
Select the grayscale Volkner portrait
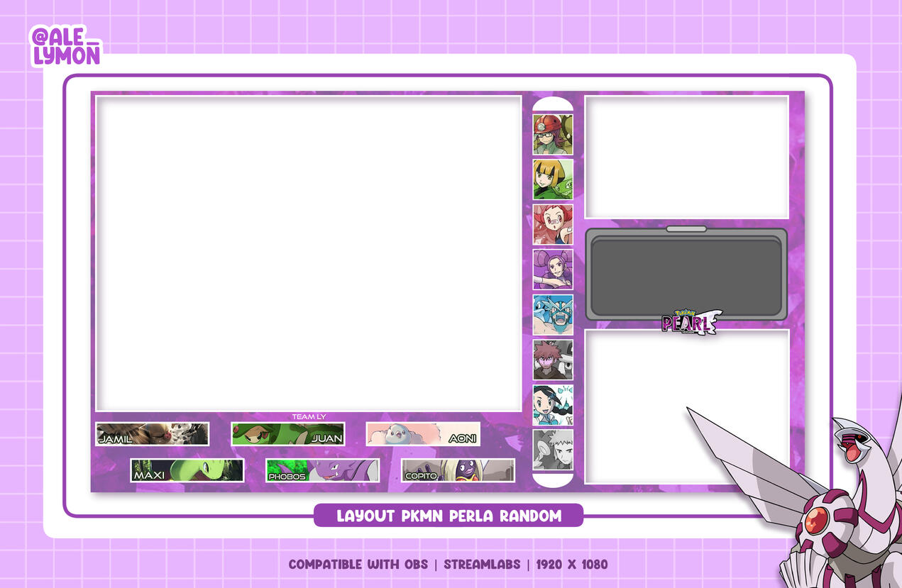553,450
